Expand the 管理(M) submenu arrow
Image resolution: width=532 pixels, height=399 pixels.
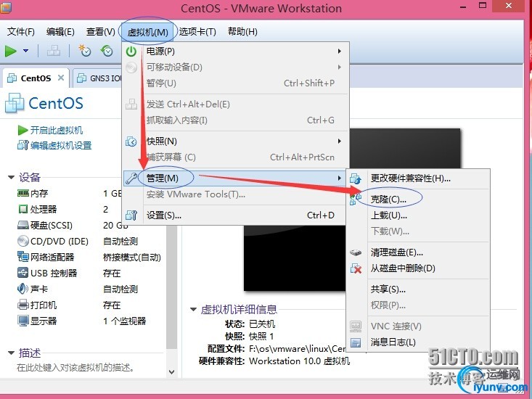[339, 178]
